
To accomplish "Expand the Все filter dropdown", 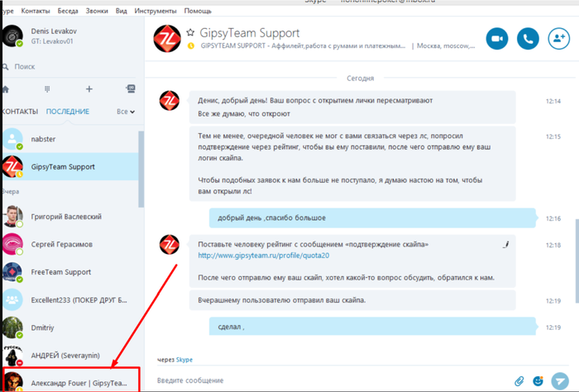I will (x=126, y=112).
